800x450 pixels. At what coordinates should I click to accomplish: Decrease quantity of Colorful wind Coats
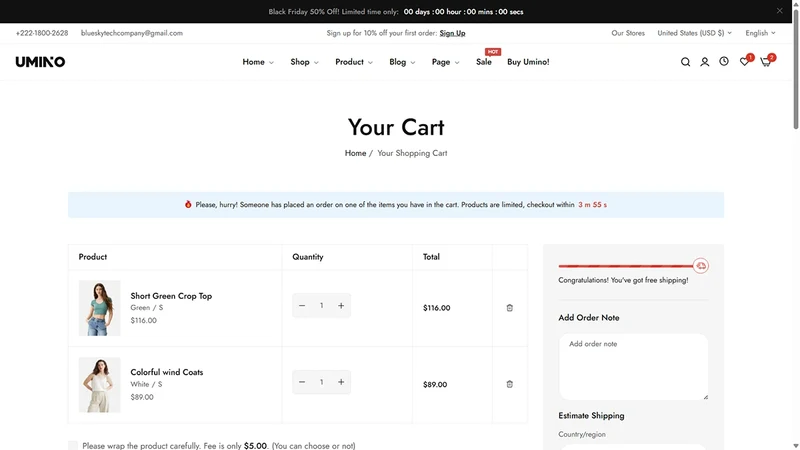[x=302, y=382]
